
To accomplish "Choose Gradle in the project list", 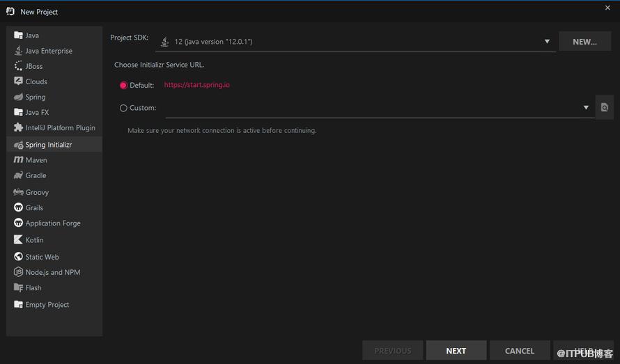I will (x=36, y=175).
